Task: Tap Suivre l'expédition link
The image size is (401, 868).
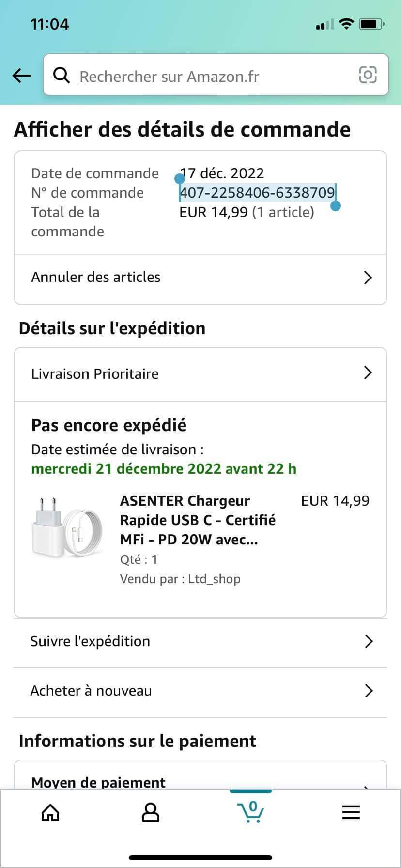Action: [x=90, y=641]
